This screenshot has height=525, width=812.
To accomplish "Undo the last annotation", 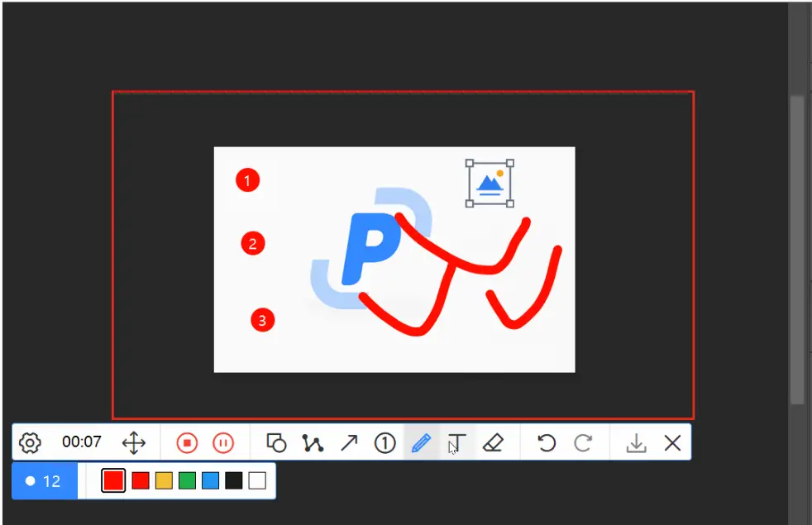I will point(547,442).
